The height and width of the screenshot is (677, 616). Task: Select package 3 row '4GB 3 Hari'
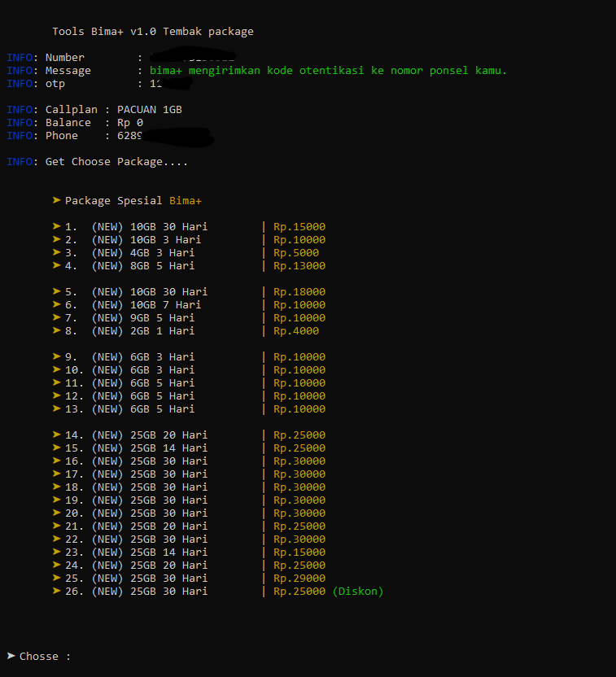pos(186,252)
